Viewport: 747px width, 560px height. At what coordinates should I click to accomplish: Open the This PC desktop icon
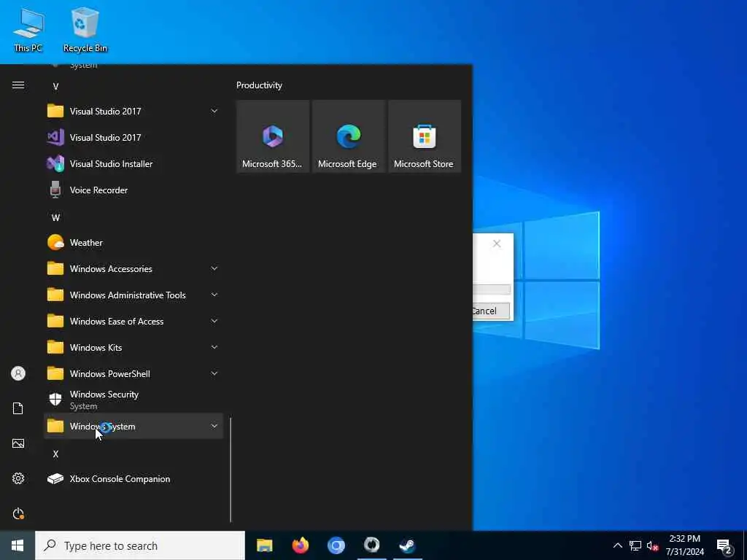point(28,30)
